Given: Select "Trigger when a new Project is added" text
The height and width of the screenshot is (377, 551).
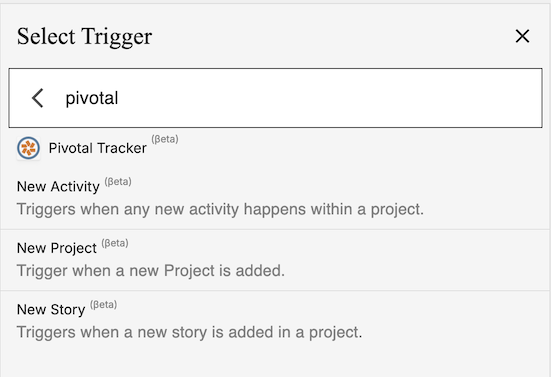Looking at the screenshot, I should [x=150, y=271].
